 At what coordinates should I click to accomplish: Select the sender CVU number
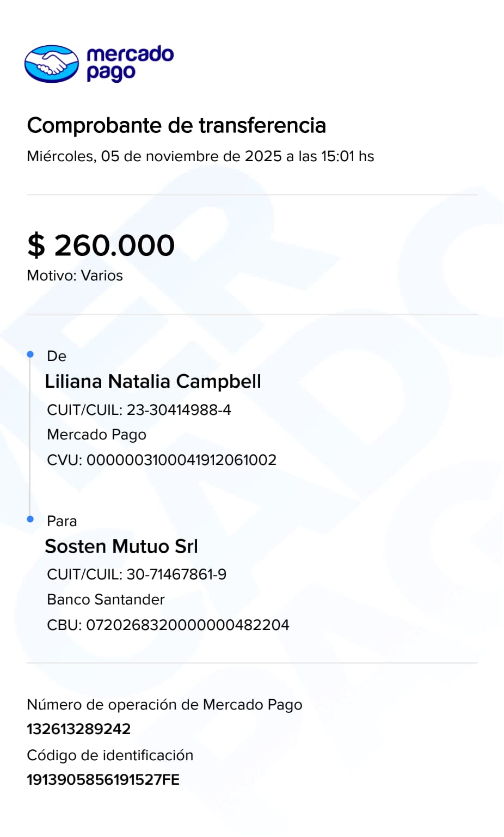click(x=162, y=460)
